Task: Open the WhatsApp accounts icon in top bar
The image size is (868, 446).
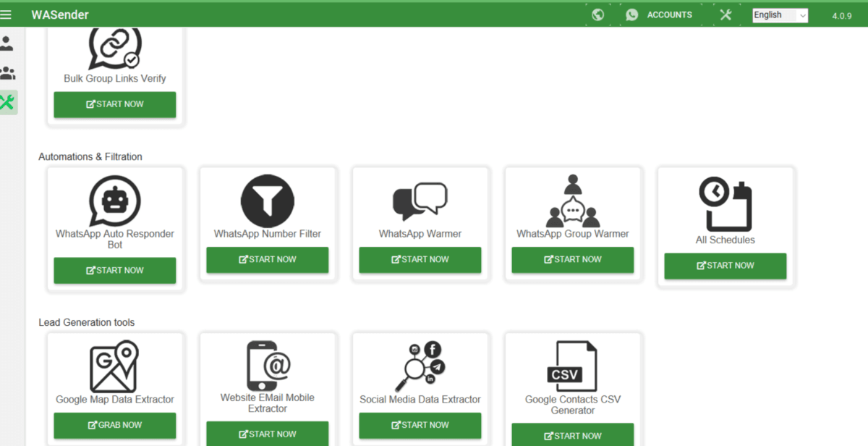Action: 631,14
